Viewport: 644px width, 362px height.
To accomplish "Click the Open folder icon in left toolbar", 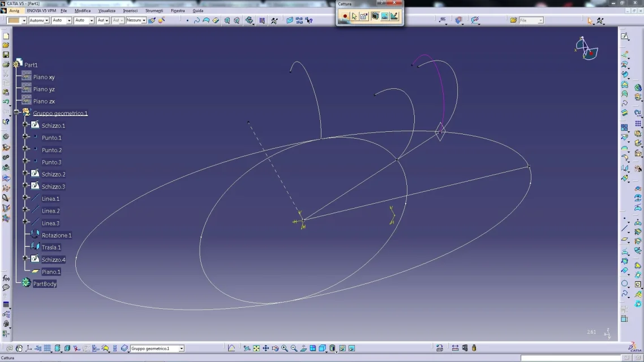I will point(6,45).
